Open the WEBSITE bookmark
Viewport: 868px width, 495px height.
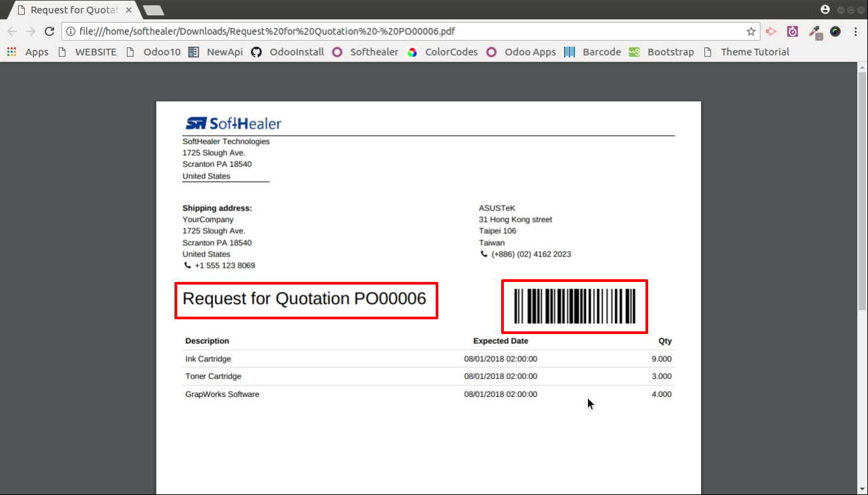pos(87,52)
